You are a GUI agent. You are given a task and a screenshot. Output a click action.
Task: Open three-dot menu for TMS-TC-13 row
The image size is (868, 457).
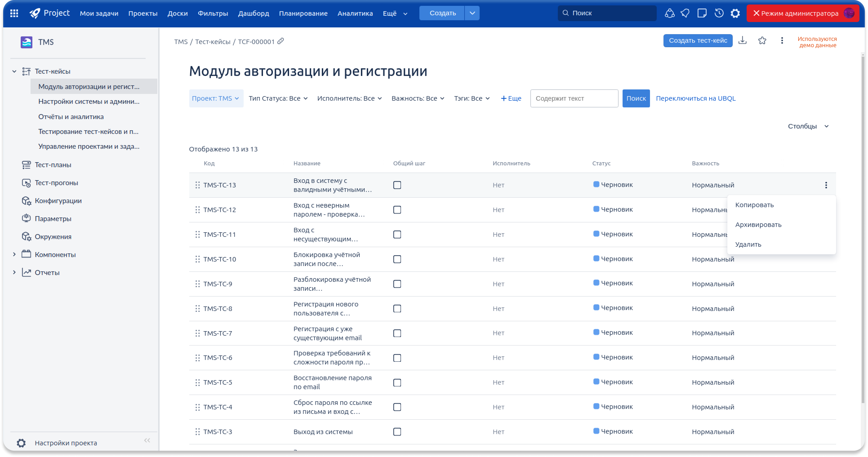(826, 185)
